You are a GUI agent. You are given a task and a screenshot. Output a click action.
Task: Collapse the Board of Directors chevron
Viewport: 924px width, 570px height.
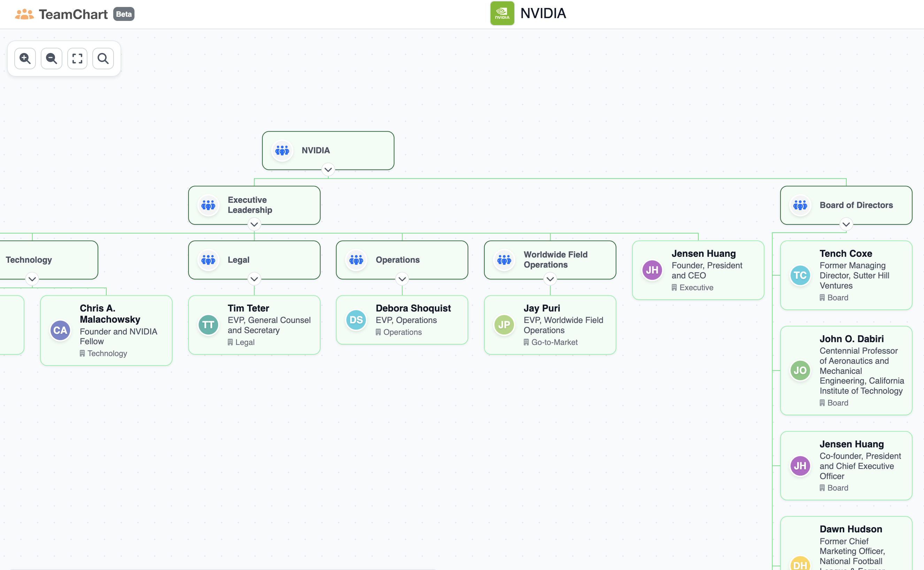click(846, 224)
